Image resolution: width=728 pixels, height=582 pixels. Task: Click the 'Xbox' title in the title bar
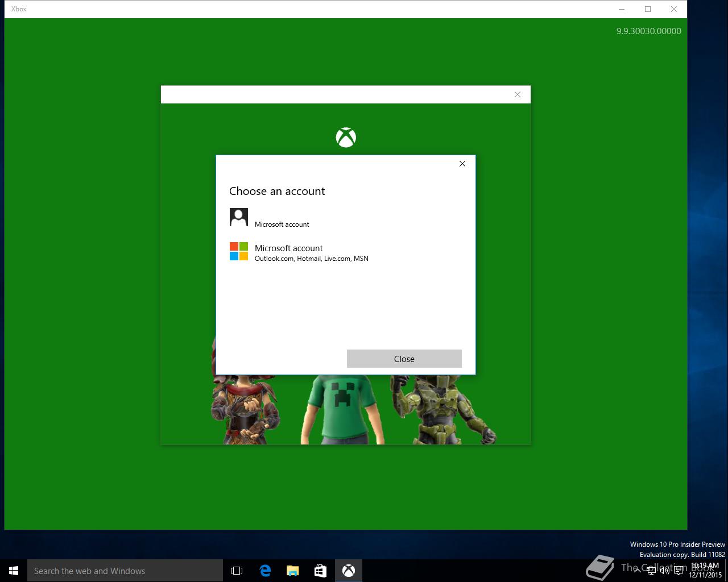tap(19, 9)
